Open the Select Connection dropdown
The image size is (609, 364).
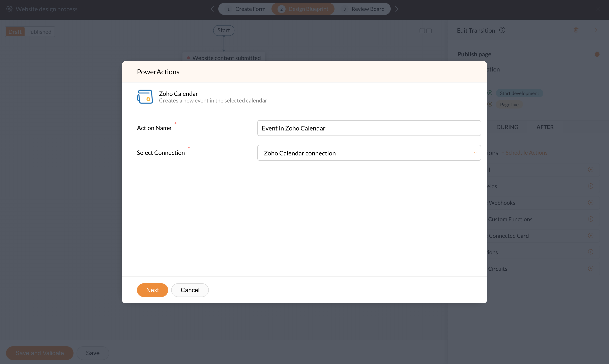tap(369, 153)
